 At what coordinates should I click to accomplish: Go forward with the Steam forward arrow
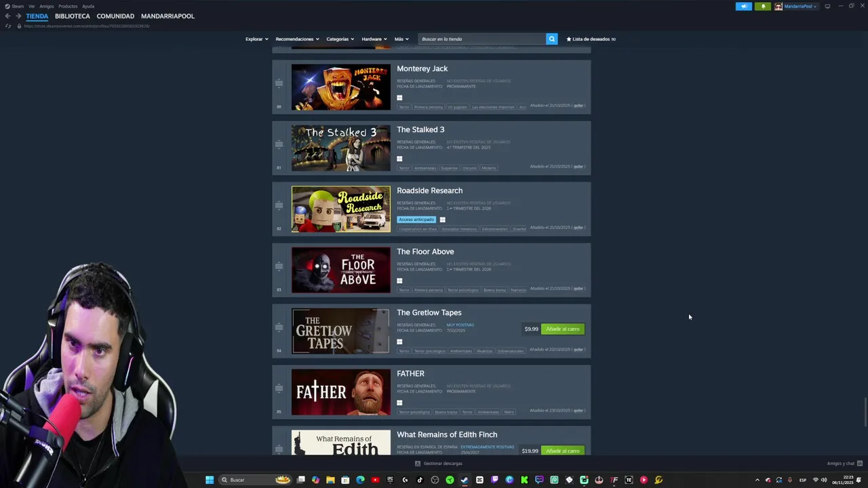coord(18,16)
